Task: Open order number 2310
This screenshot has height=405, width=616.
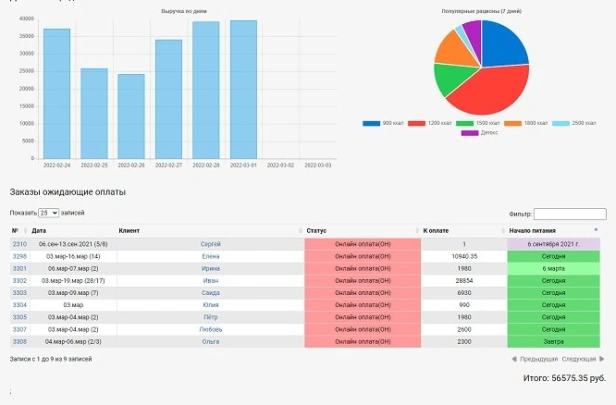Action: coord(20,244)
